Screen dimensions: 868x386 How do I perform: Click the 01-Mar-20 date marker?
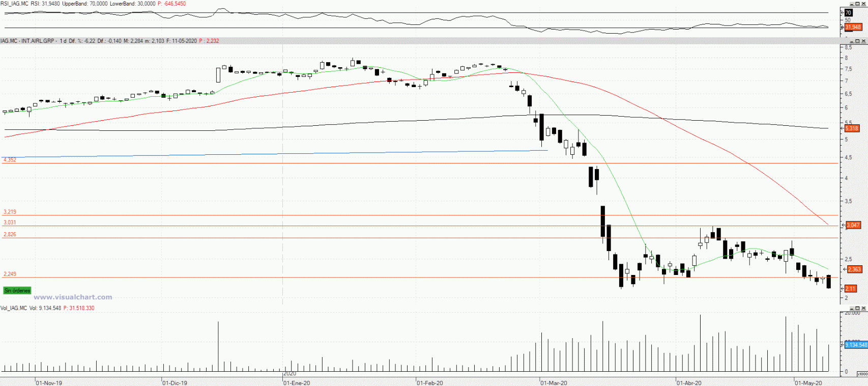(x=554, y=383)
